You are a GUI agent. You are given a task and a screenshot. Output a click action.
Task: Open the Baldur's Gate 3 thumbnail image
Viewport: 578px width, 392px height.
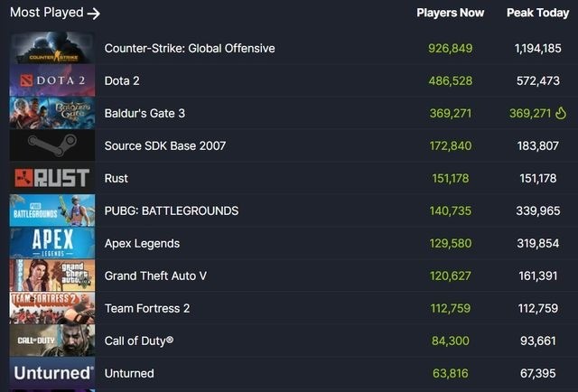coord(52,113)
